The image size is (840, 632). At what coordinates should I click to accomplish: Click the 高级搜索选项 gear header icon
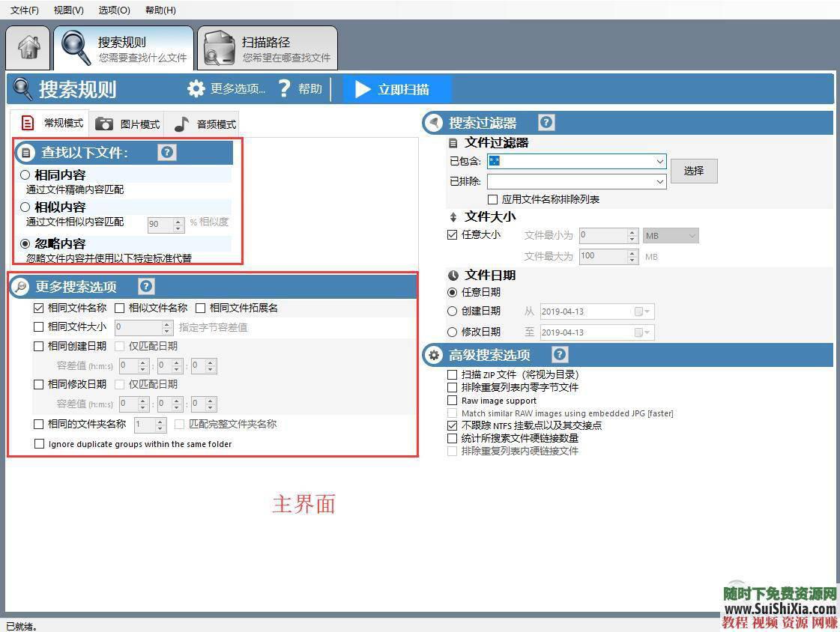[x=433, y=356]
